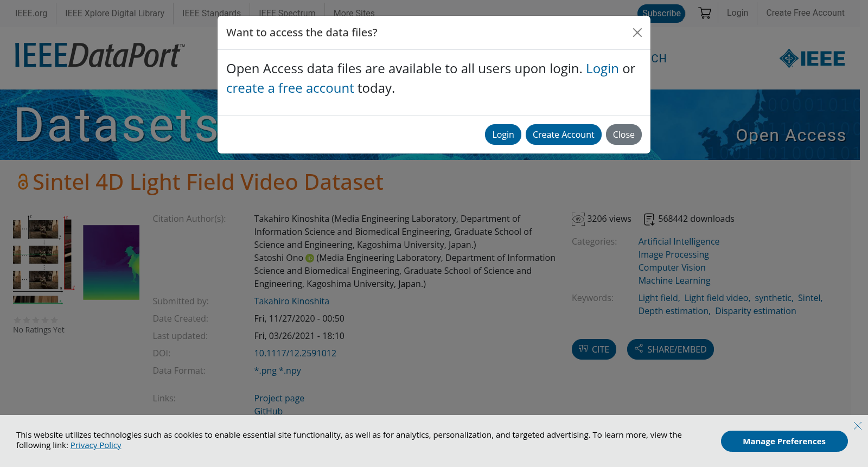Click the ORCID icon beside Satoshi Ono
The image size is (868, 467).
(310, 258)
